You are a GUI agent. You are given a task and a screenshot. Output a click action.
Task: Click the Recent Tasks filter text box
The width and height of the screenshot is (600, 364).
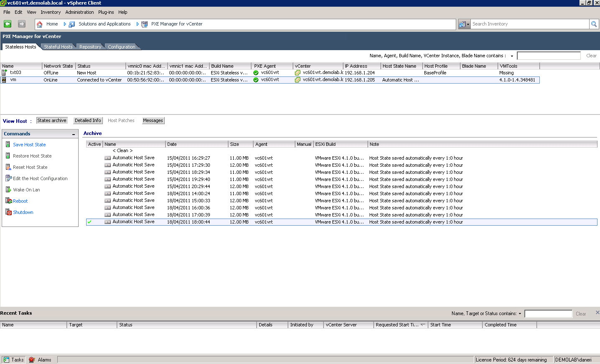point(548,314)
